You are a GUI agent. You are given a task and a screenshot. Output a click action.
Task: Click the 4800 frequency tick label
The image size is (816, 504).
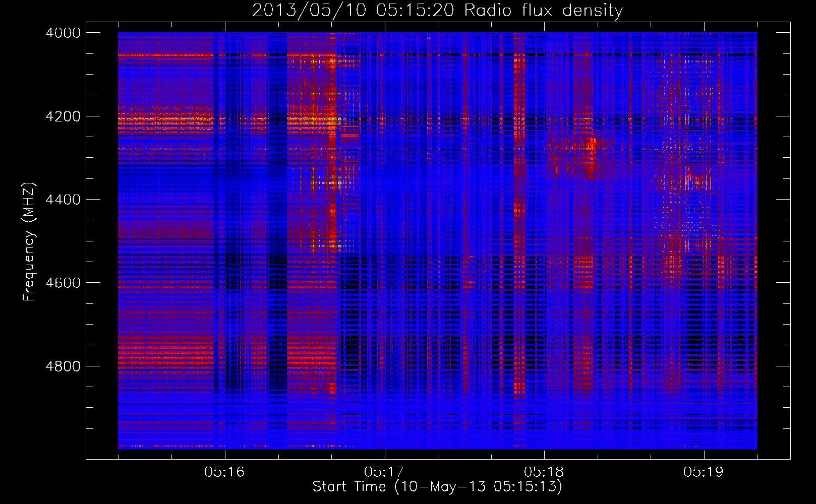coord(63,366)
